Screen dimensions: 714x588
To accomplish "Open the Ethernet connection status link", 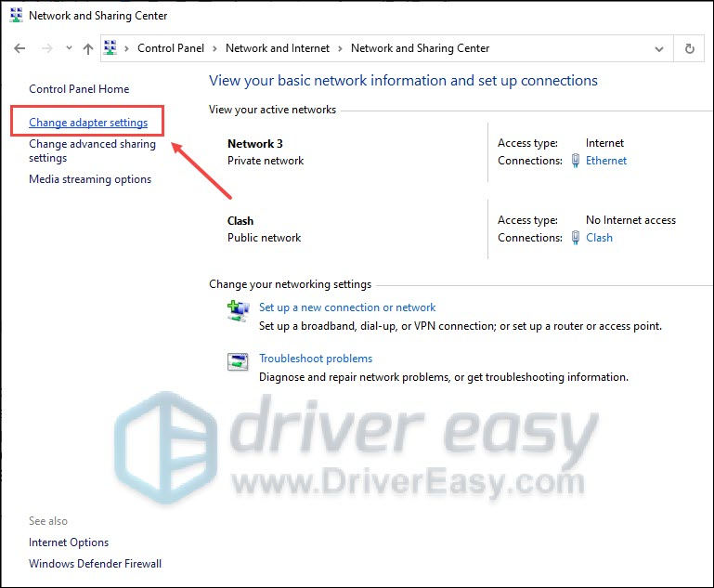I will (x=605, y=161).
